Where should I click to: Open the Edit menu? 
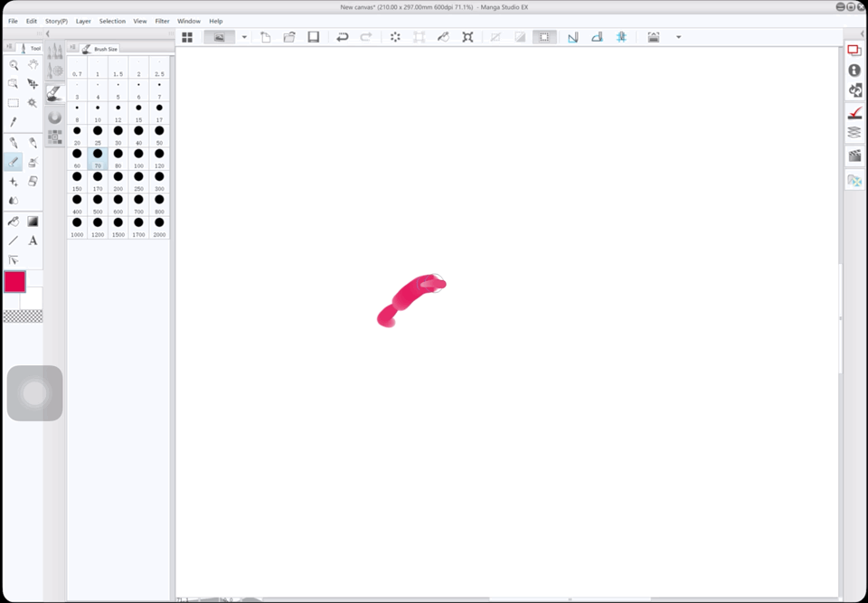point(32,21)
